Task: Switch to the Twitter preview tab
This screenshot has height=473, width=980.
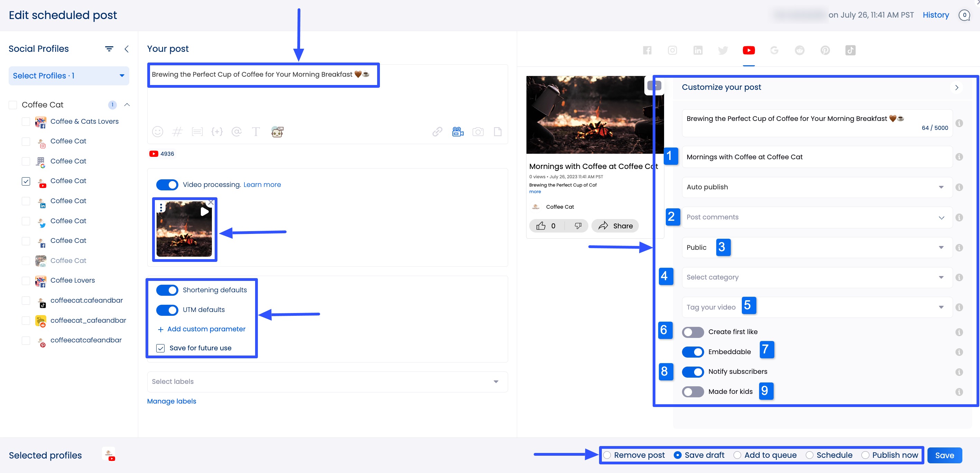Action: 723,50
